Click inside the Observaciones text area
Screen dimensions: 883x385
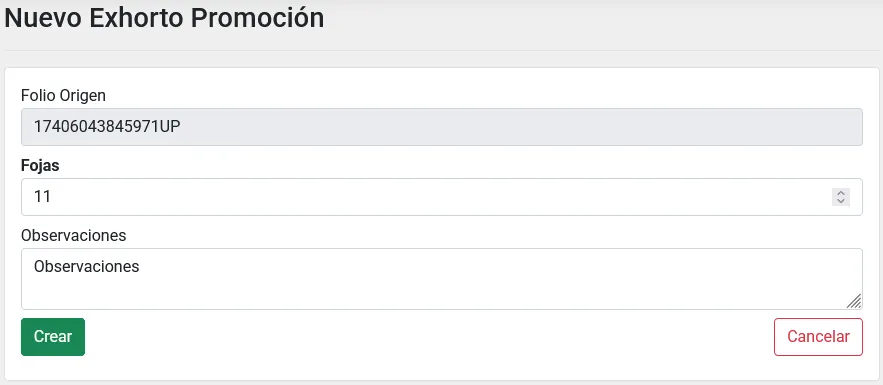(x=442, y=279)
